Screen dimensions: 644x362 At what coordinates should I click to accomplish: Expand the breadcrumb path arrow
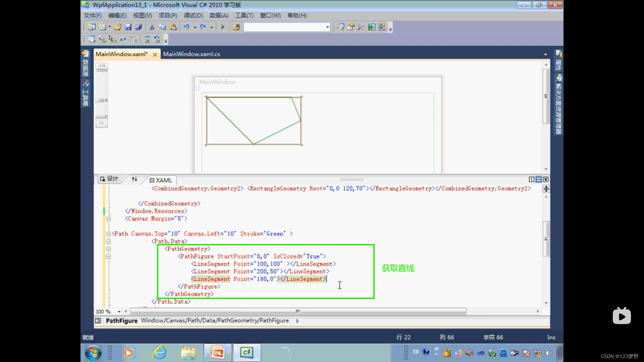coord(298,321)
